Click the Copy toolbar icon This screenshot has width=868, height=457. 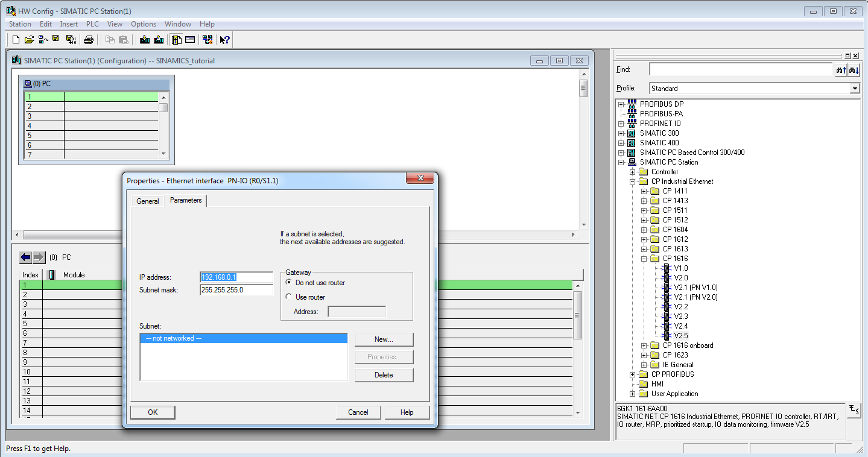click(x=110, y=40)
